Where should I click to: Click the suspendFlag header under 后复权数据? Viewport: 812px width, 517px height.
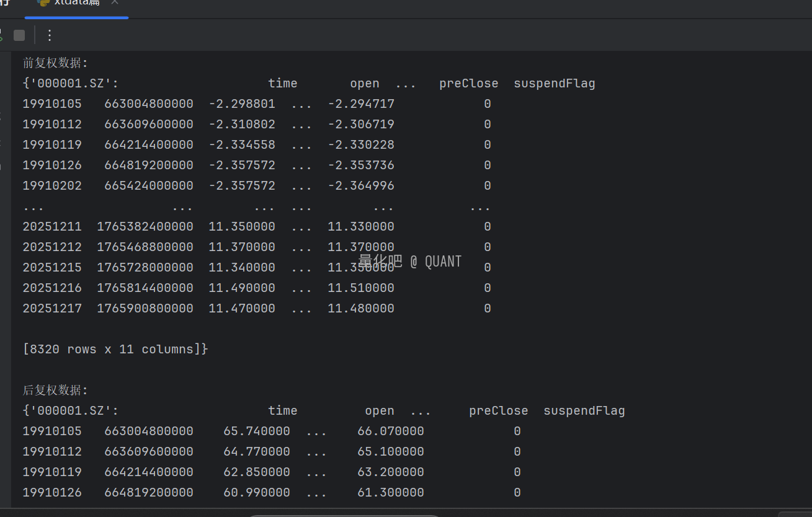click(584, 410)
